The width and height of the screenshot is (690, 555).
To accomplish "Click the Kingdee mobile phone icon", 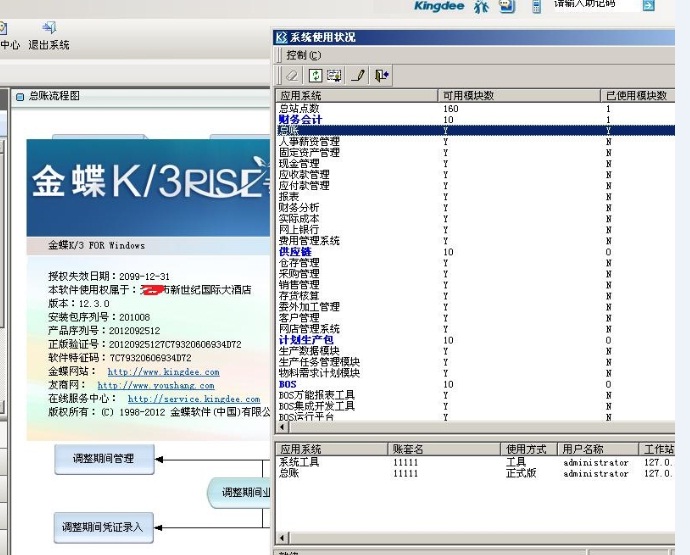I will tap(536, 6).
